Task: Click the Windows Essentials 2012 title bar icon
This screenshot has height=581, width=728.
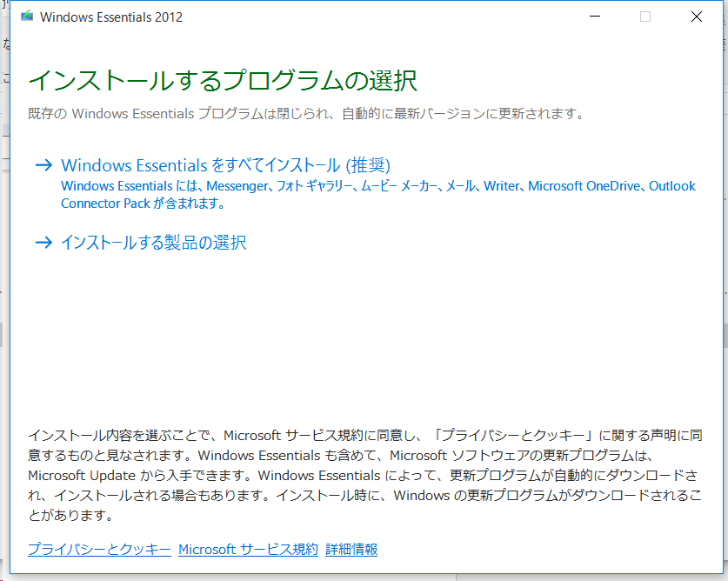Action: [27, 17]
